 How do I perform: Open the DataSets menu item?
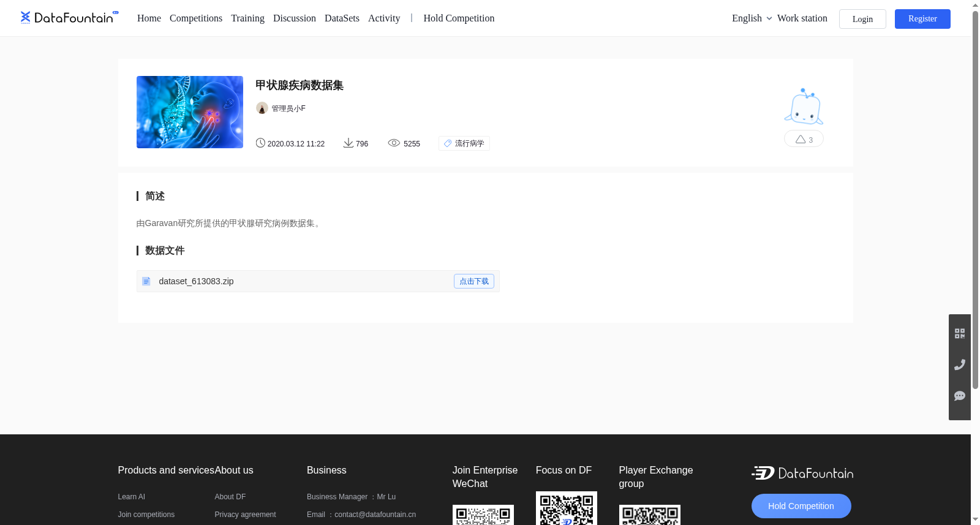[x=342, y=18]
